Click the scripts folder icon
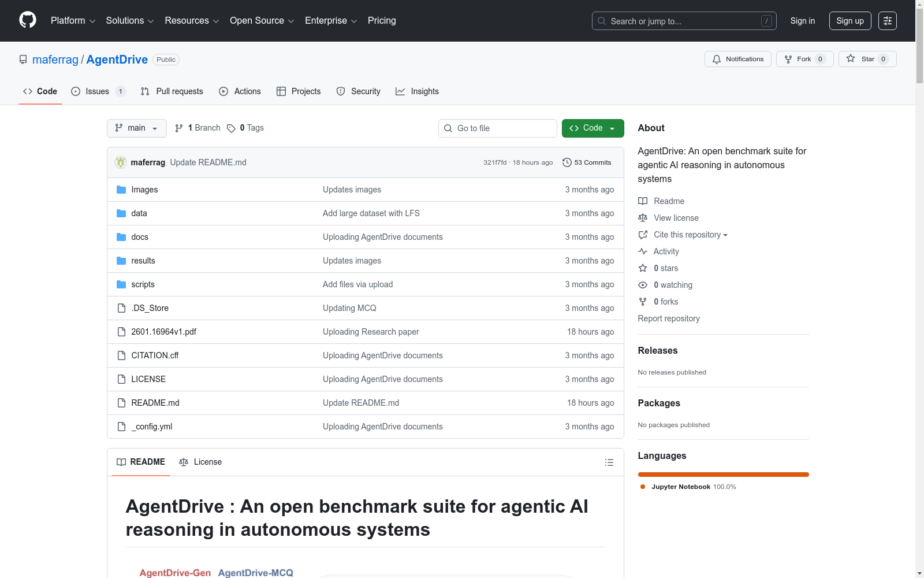The width and height of the screenshot is (924, 578). [121, 284]
